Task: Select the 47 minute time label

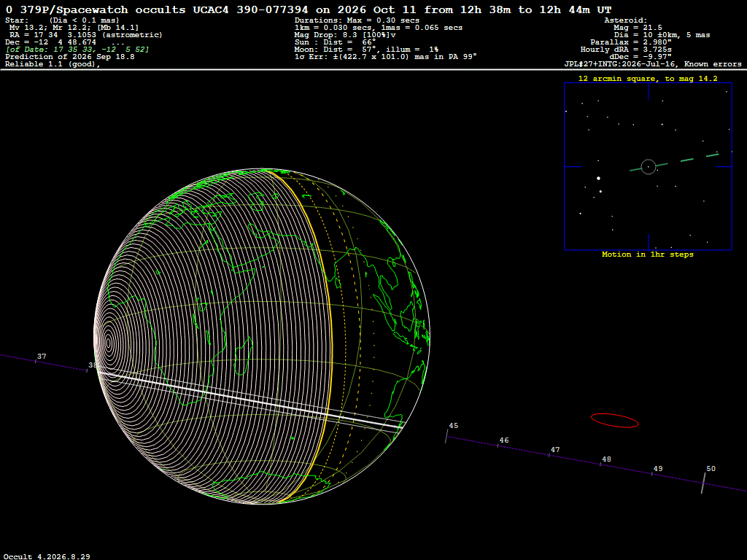Action: tap(555, 449)
